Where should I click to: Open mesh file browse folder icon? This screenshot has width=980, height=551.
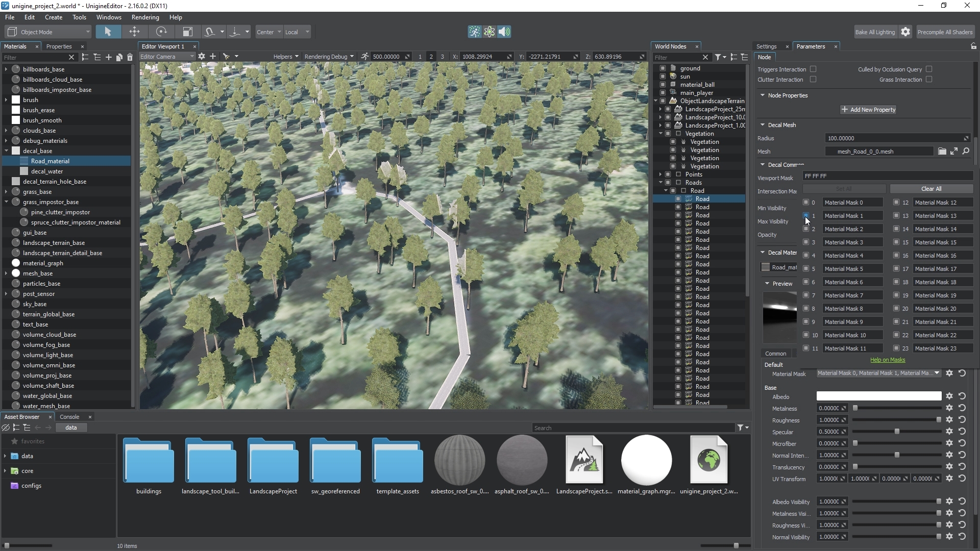942,152
